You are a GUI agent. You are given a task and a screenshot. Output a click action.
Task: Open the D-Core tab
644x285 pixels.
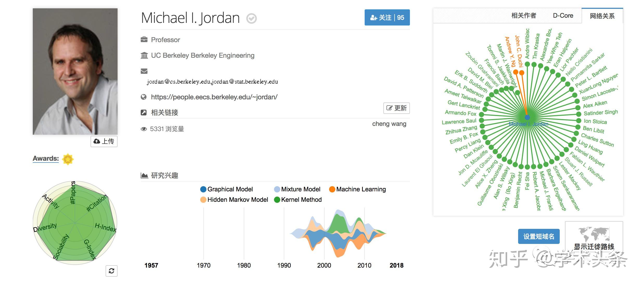point(563,16)
